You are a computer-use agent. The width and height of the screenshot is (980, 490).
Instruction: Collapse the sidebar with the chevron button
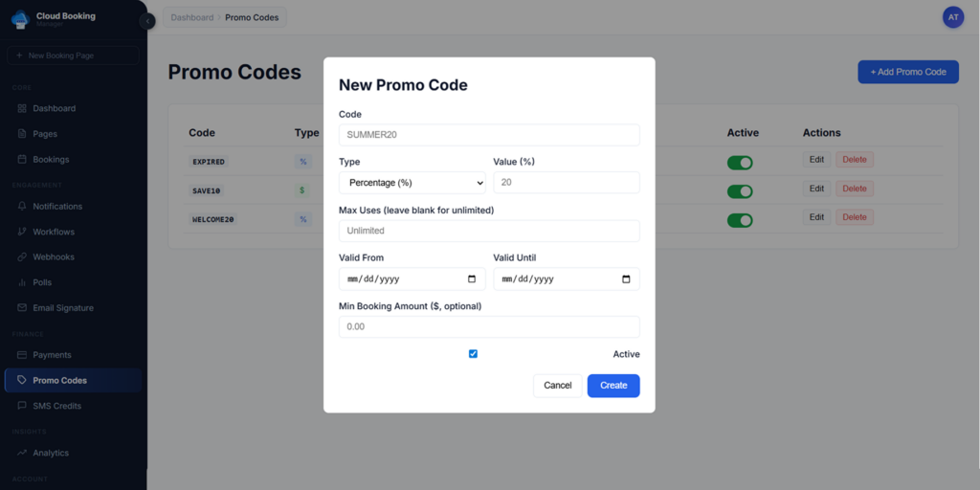(147, 21)
